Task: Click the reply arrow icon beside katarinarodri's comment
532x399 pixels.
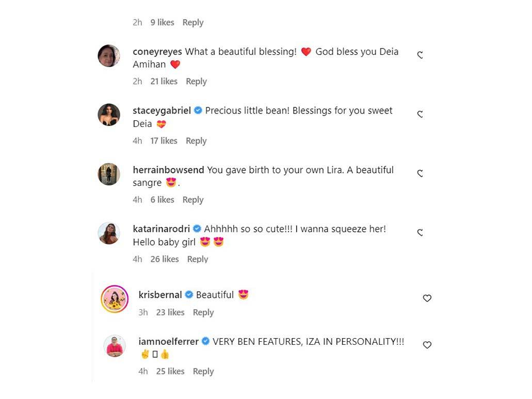Action: click(x=420, y=232)
